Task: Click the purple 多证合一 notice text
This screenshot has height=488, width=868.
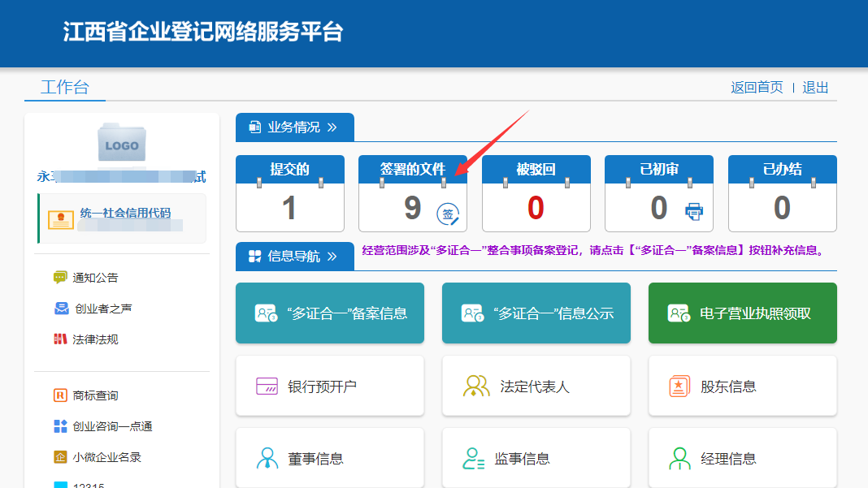Action: coord(592,250)
